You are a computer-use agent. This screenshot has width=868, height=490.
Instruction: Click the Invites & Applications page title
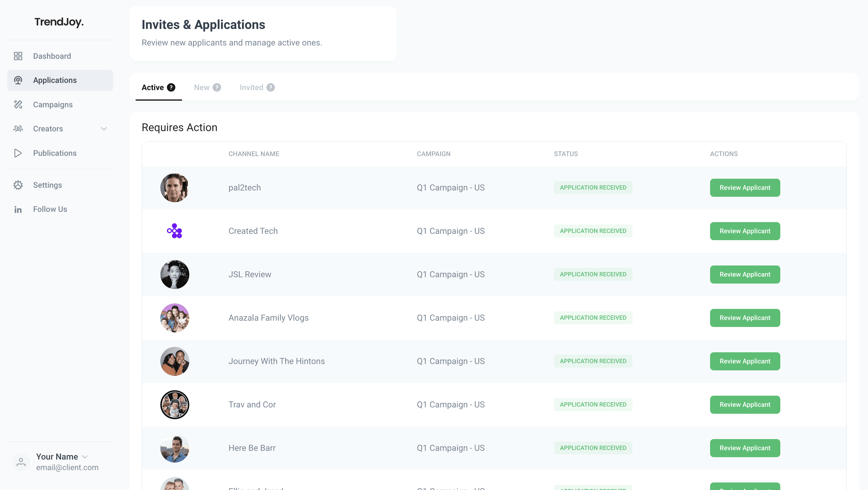(203, 25)
